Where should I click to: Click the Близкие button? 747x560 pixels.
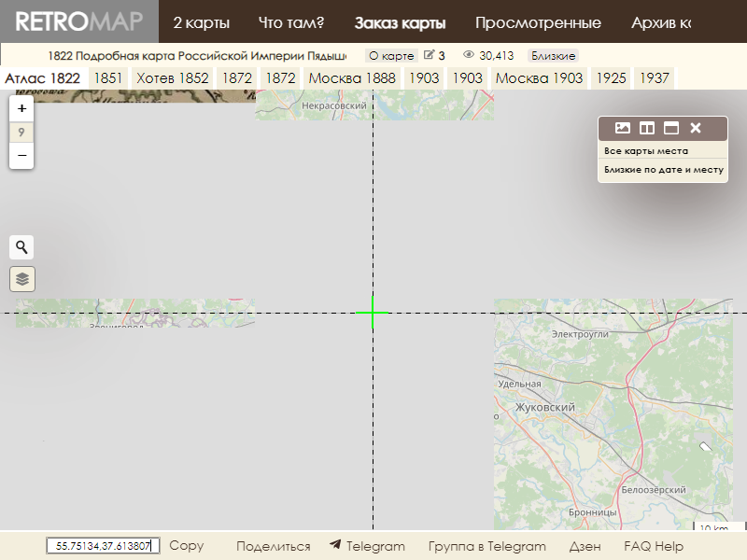pyautogui.click(x=553, y=56)
